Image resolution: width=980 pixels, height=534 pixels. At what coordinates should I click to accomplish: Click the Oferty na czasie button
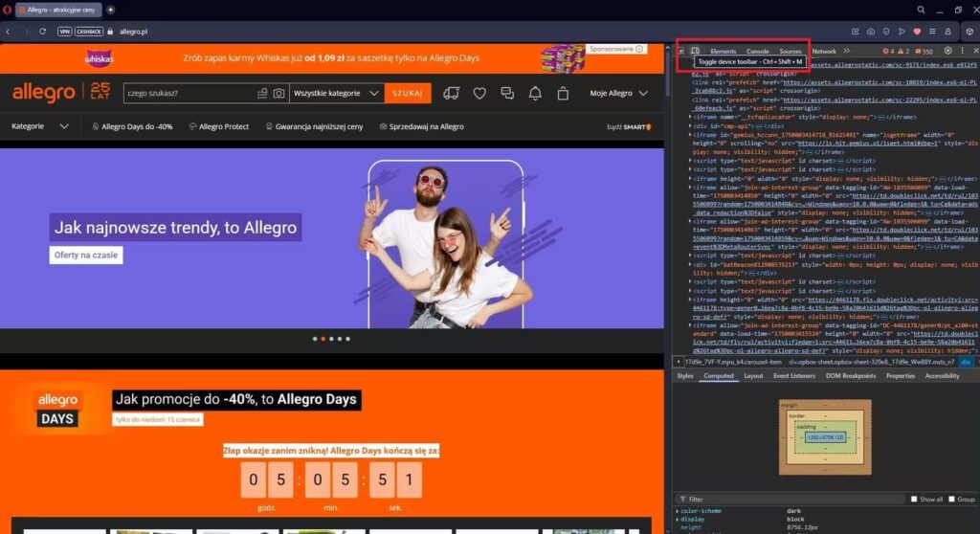pos(86,256)
